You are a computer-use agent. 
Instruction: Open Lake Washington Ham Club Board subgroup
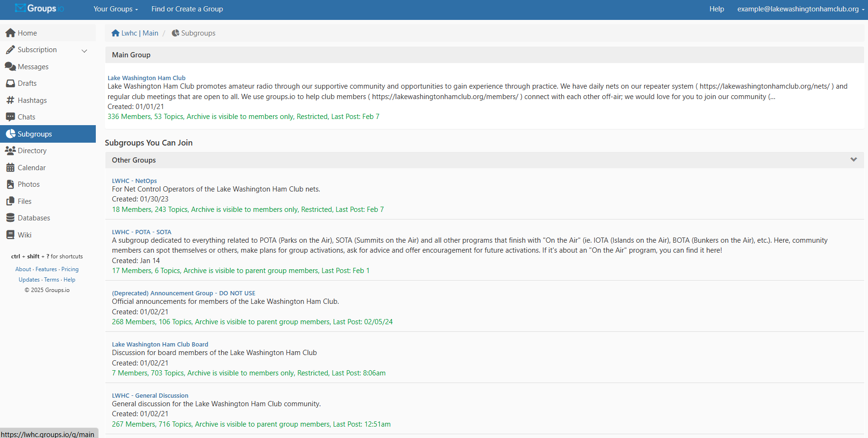pos(160,344)
